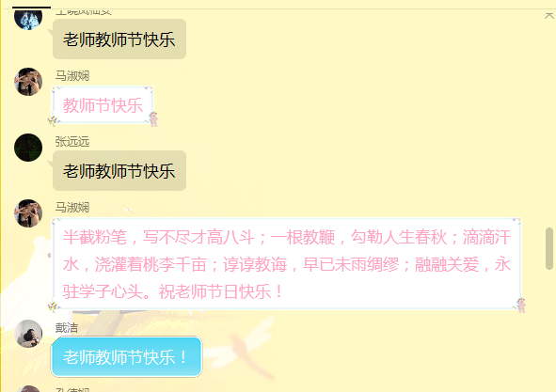The width and height of the screenshot is (556, 392).
Task: Click the name 马淑娴 above the short pink bubble
Action: (x=72, y=76)
